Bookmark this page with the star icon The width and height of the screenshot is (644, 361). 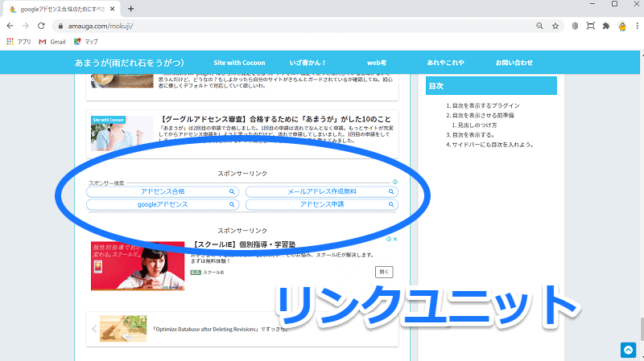click(x=555, y=26)
